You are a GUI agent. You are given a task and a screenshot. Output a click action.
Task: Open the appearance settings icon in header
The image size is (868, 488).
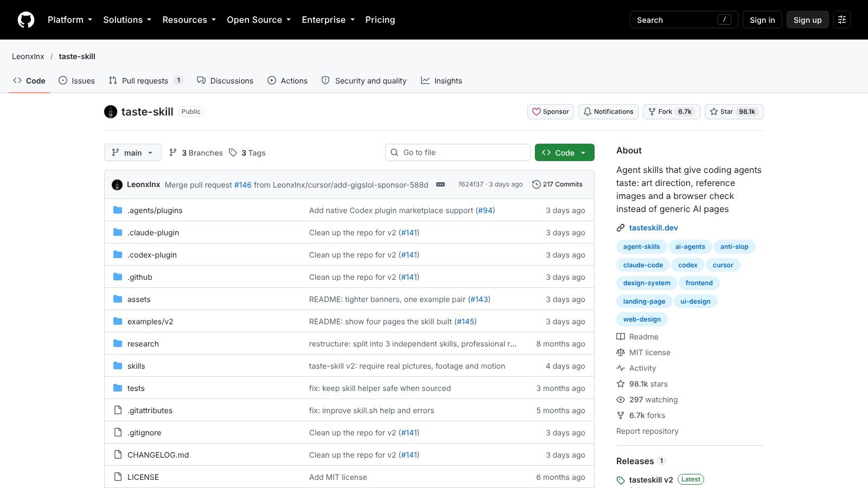(842, 20)
